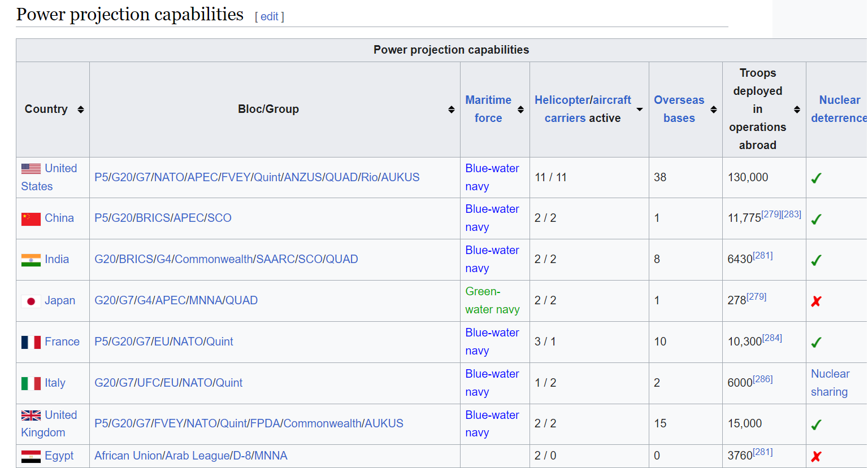Image resolution: width=868 pixels, height=468 pixels.
Task: Open Nuclear sharing link for Italy
Action: pyautogui.click(x=830, y=383)
